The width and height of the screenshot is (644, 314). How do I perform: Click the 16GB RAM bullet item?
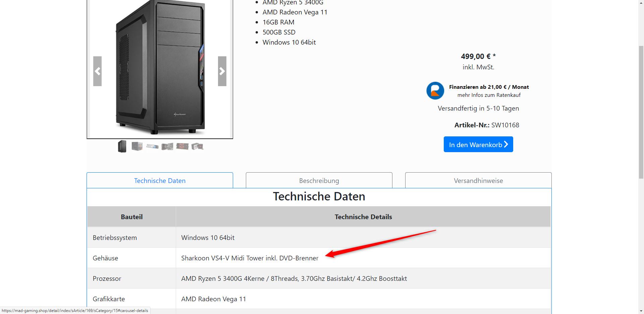pyautogui.click(x=278, y=22)
